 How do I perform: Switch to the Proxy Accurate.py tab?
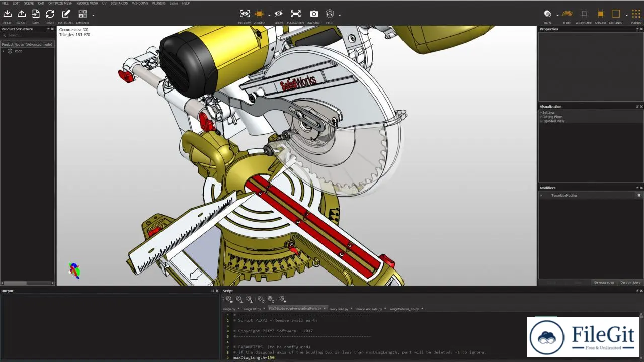pos(369,309)
